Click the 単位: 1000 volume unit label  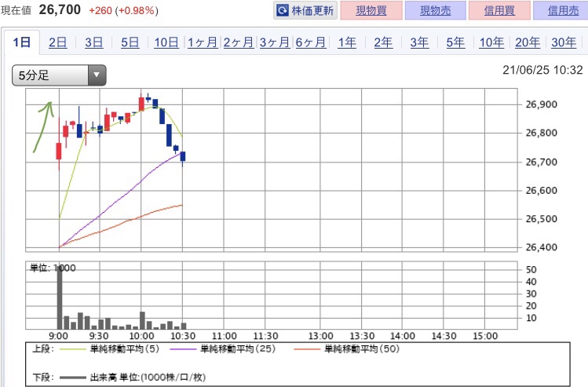point(53,268)
